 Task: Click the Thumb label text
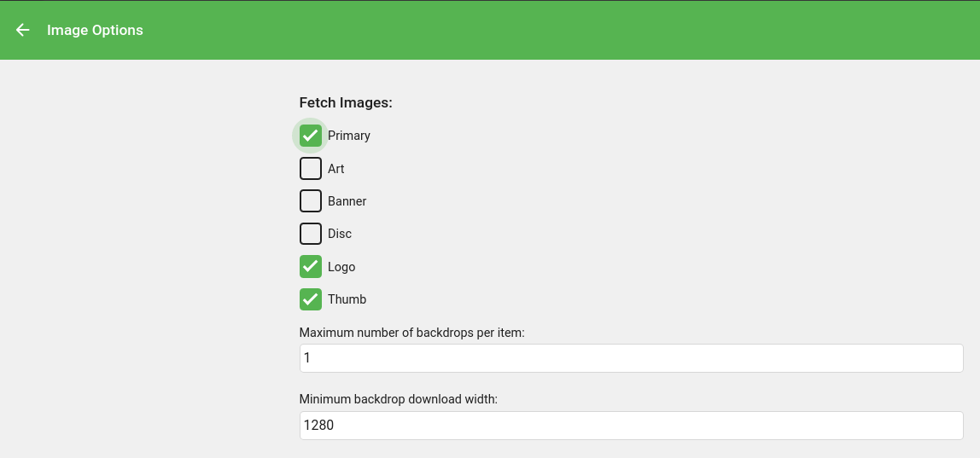coord(347,299)
